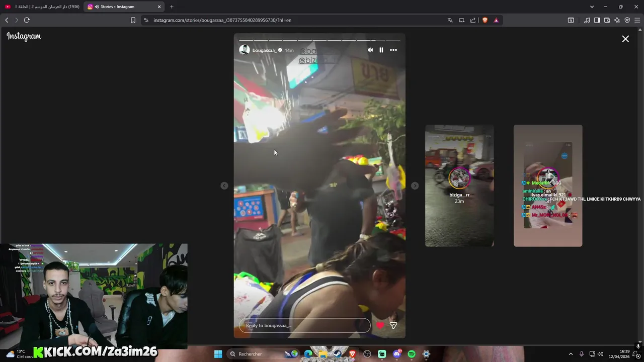Image resolution: width=644 pixels, height=362 pixels.
Task: Open cast or install icon in address bar
Action: pos(461,20)
